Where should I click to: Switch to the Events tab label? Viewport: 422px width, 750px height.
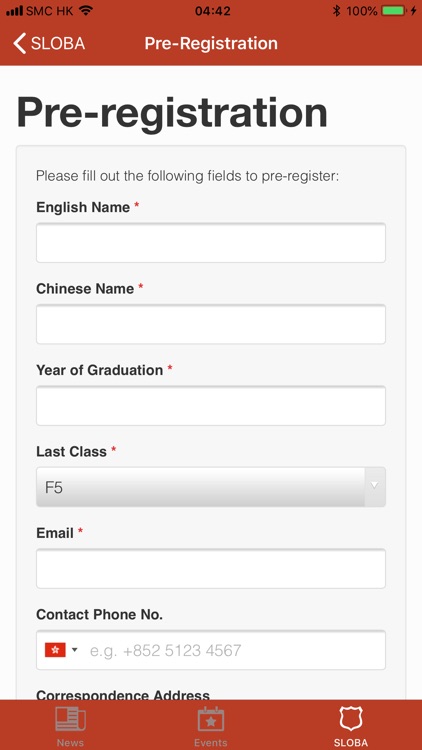(x=211, y=742)
